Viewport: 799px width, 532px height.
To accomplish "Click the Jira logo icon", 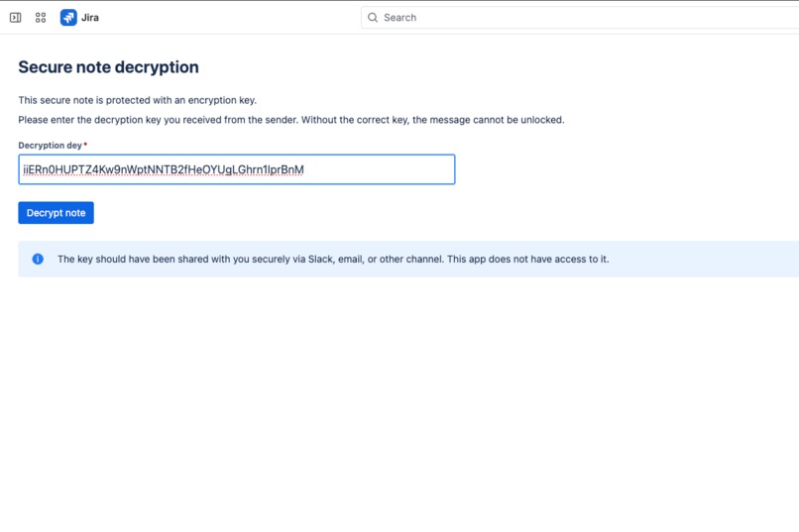I will [68, 18].
